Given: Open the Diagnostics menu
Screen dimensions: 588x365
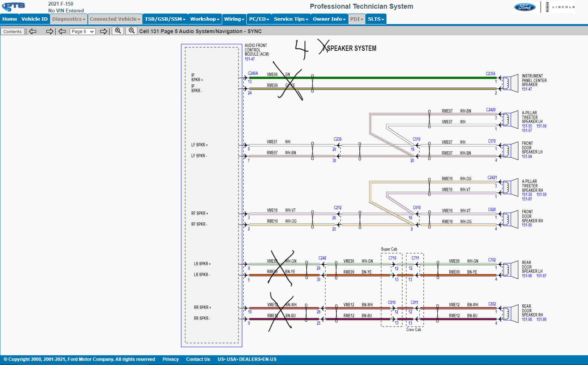Looking at the screenshot, I should (x=69, y=19).
